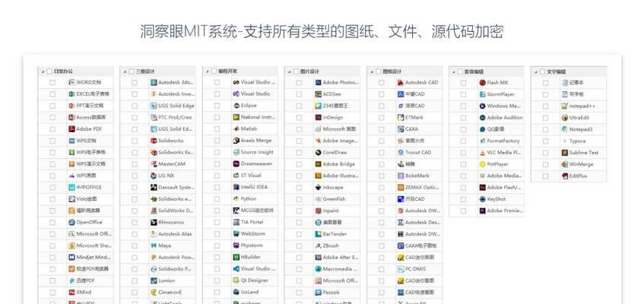The height and width of the screenshot is (304, 644).
Task: Click the Matlab icon
Action: 236,128
